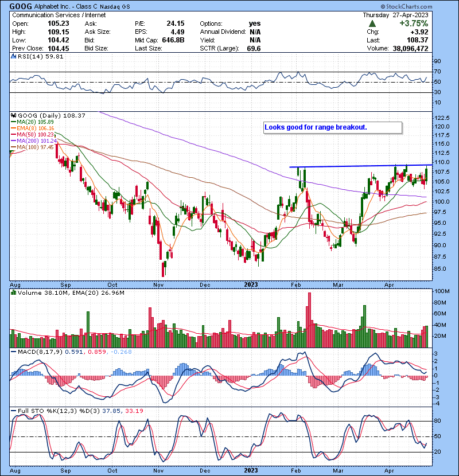Click the Volume 38,096,472 value

410,49
